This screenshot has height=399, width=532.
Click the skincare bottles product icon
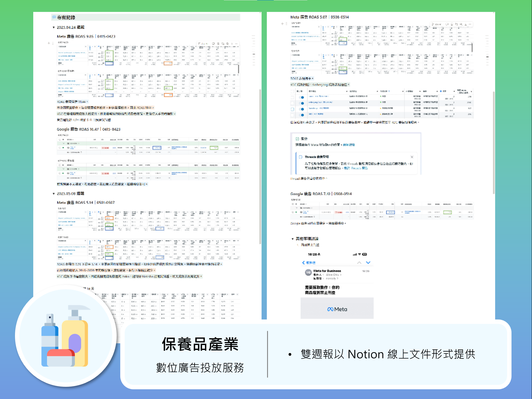(66, 336)
